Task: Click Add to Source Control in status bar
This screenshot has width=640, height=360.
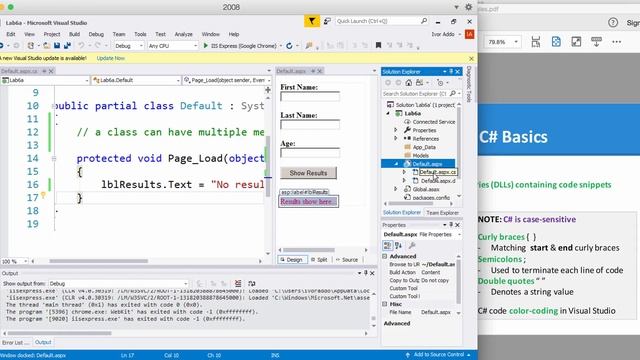Action: [438, 355]
